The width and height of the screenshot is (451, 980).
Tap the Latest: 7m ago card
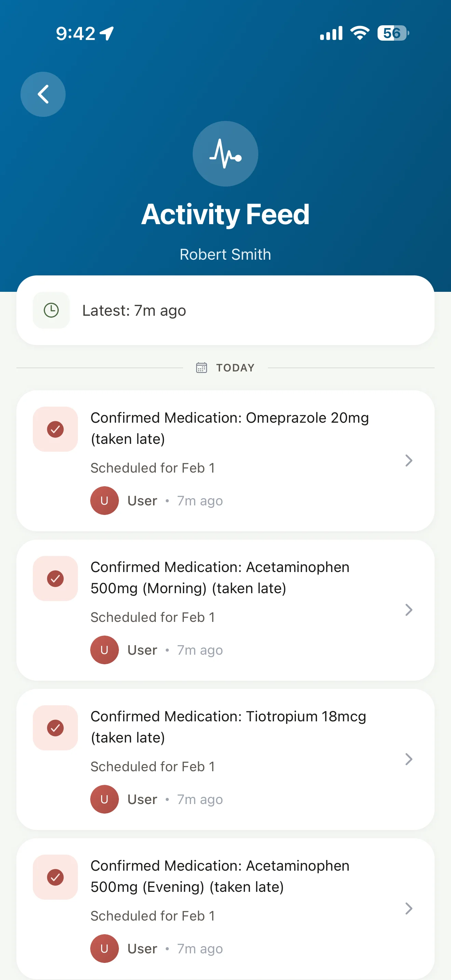(x=225, y=310)
